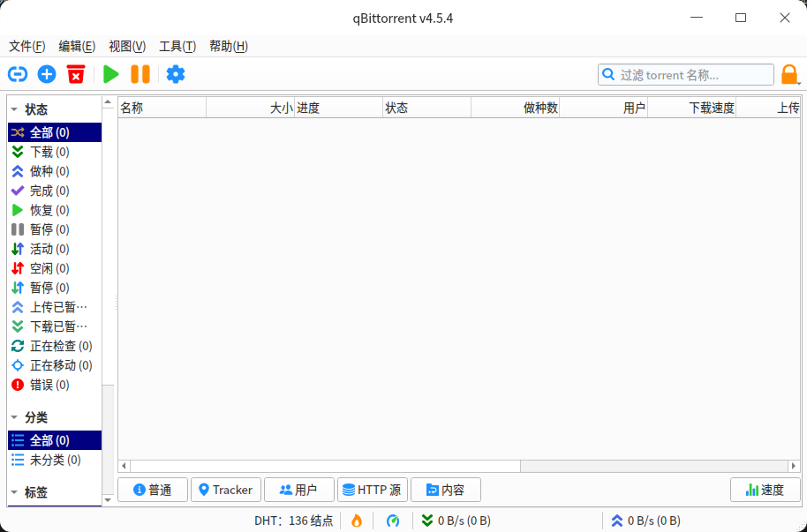Select the 做种 (0) filter
807x532 pixels.
(55, 171)
